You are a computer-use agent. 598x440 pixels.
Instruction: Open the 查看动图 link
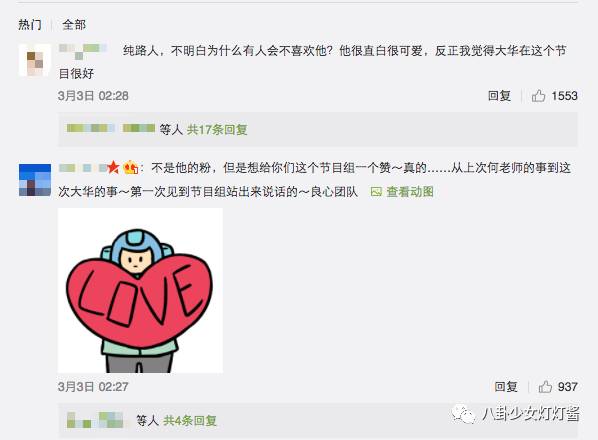click(410, 191)
